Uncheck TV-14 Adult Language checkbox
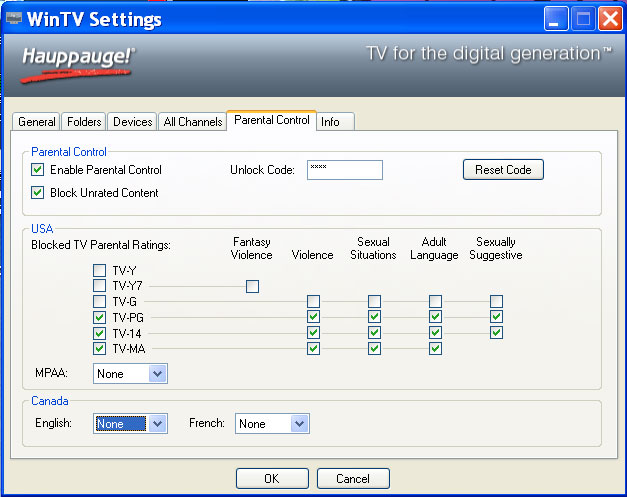627x497 pixels. (435, 333)
